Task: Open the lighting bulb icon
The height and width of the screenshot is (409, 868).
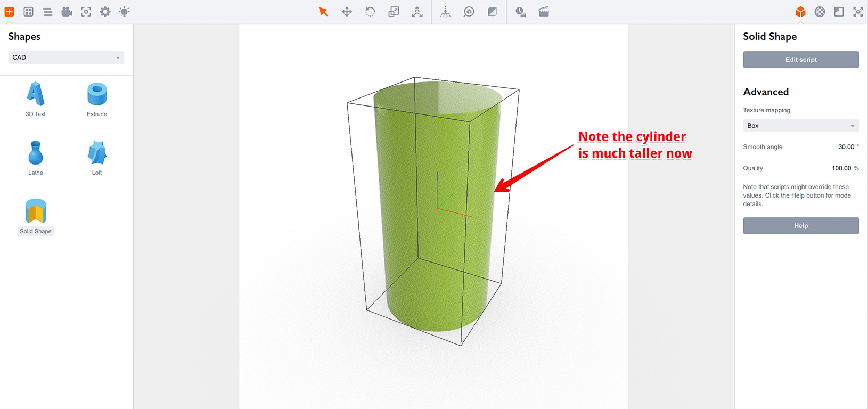Action: pyautogui.click(x=124, y=12)
